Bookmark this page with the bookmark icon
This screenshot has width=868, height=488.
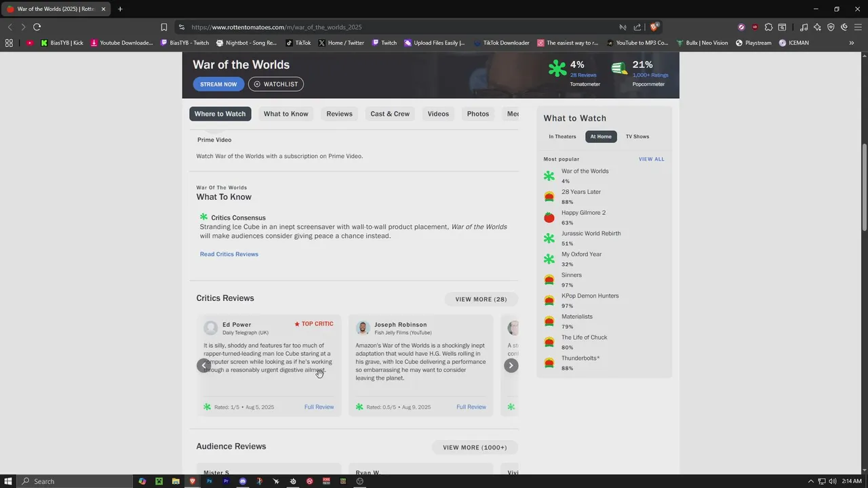(x=163, y=27)
